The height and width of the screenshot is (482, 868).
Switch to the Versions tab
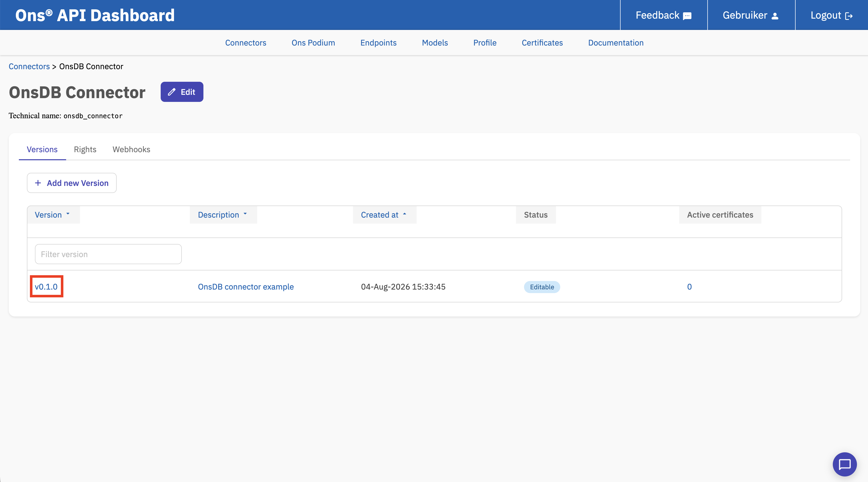[42, 149]
